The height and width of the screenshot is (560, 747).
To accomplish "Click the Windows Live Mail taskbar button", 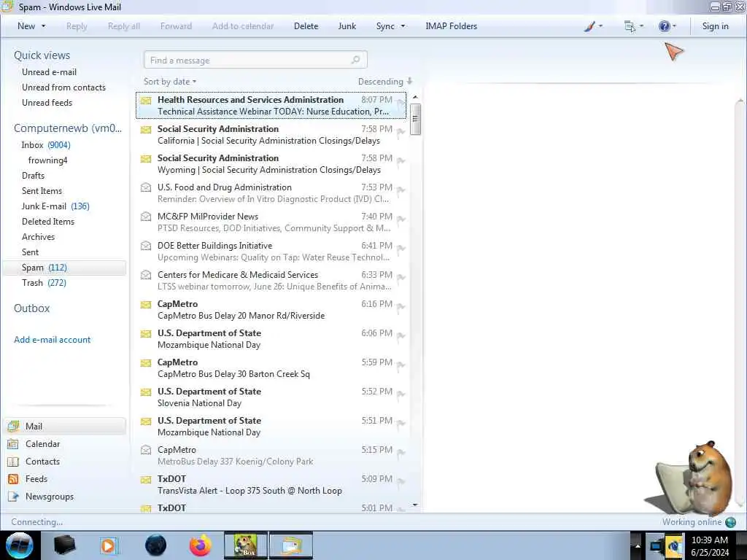I will point(291,545).
